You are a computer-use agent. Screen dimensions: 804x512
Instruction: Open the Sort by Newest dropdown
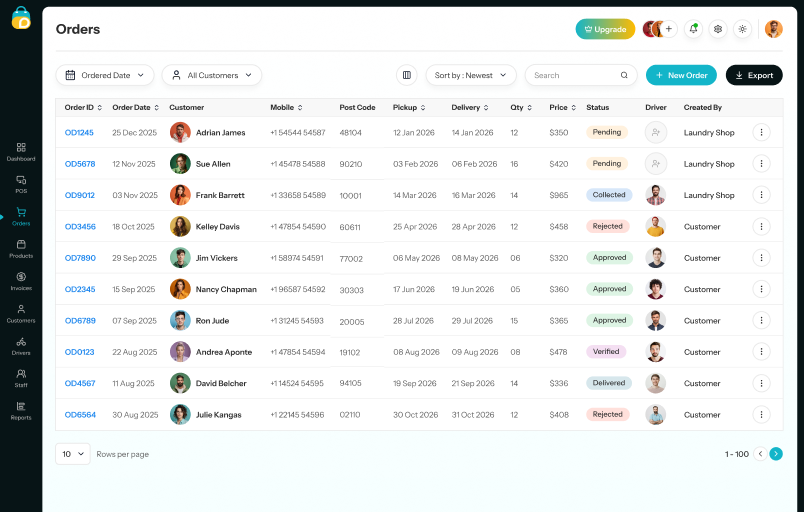click(x=471, y=75)
